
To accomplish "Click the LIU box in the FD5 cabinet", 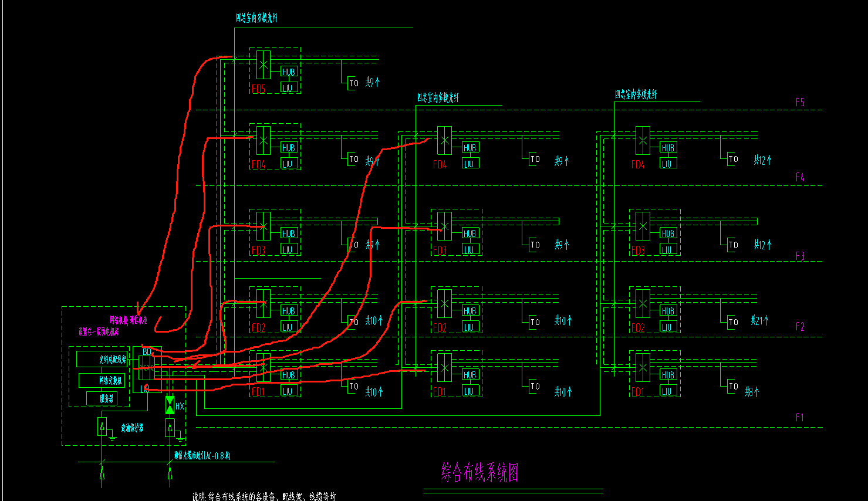I will pyautogui.click(x=289, y=88).
